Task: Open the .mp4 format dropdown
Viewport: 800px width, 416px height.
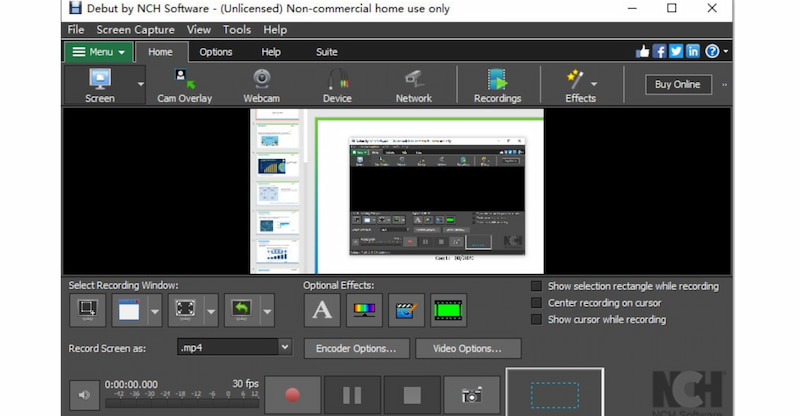Action: 284,348
